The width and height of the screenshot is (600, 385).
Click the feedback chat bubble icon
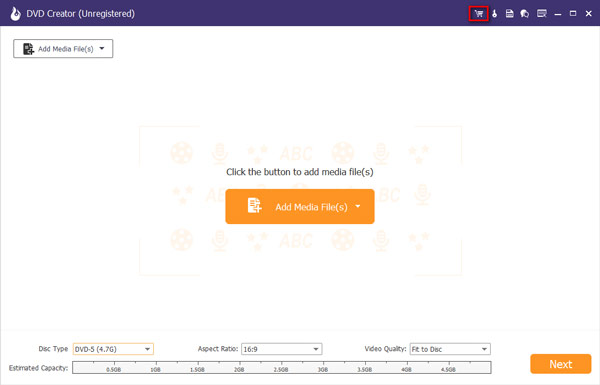(x=525, y=14)
